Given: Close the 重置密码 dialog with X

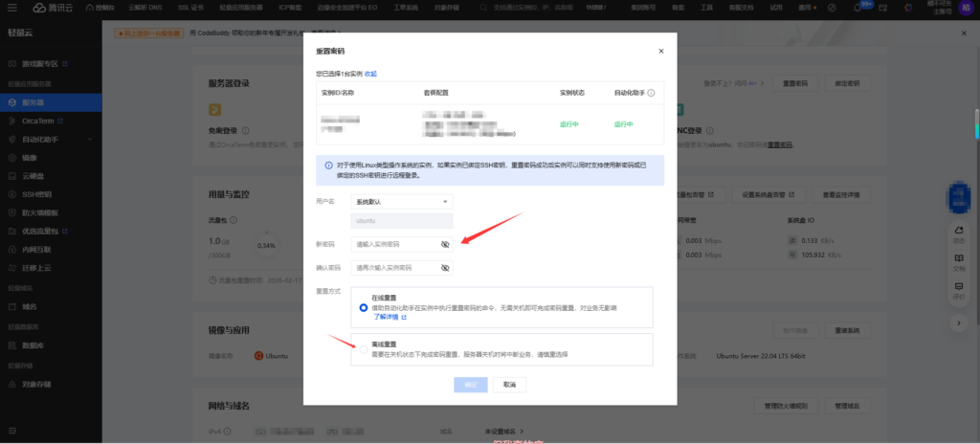Looking at the screenshot, I should [x=660, y=50].
